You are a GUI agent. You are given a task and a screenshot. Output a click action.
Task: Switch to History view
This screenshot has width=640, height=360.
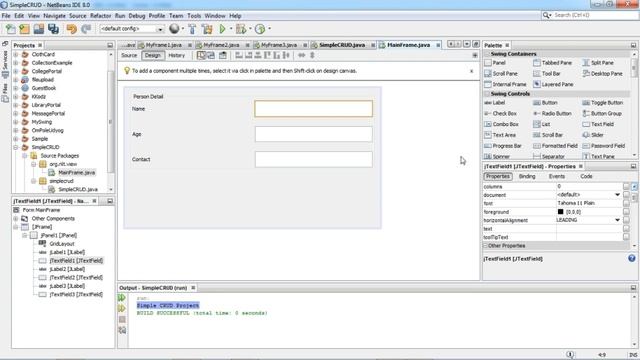[x=176, y=55]
